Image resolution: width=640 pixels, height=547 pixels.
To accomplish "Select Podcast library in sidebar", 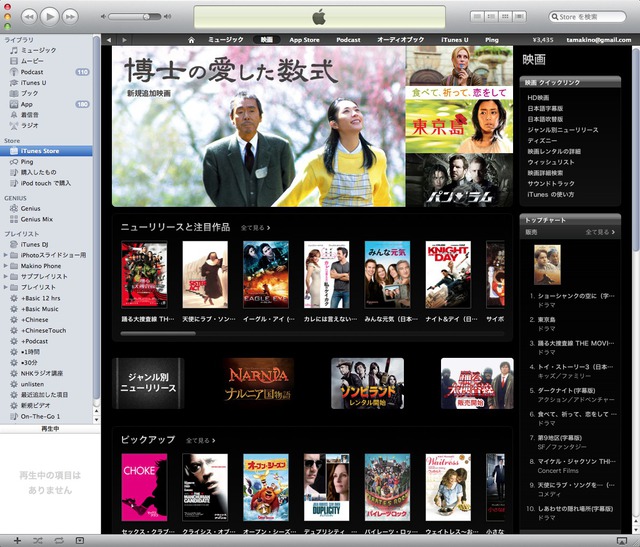I will pyautogui.click(x=46, y=72).
